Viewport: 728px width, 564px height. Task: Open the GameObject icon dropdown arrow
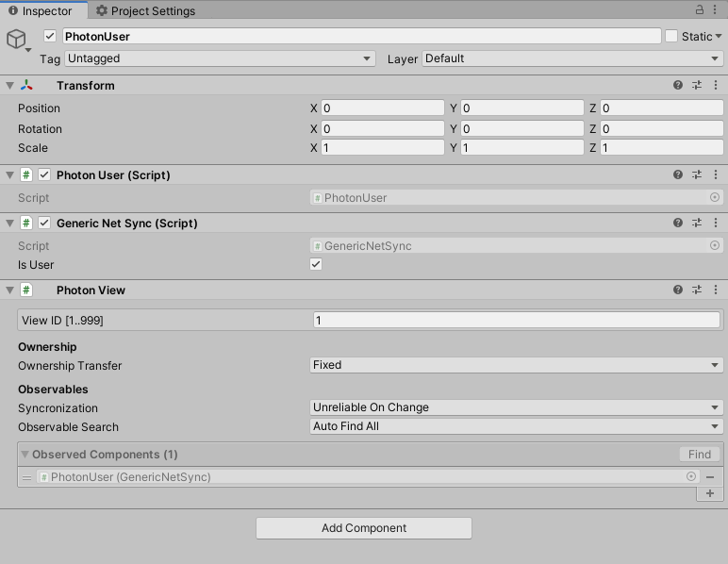[x=28, y=50]
